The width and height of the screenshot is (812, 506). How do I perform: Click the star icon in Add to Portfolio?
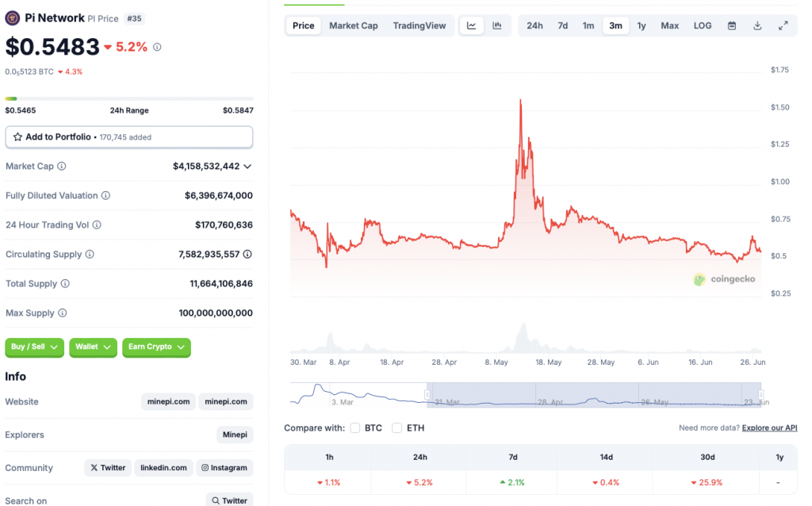[x=17, y=136]
